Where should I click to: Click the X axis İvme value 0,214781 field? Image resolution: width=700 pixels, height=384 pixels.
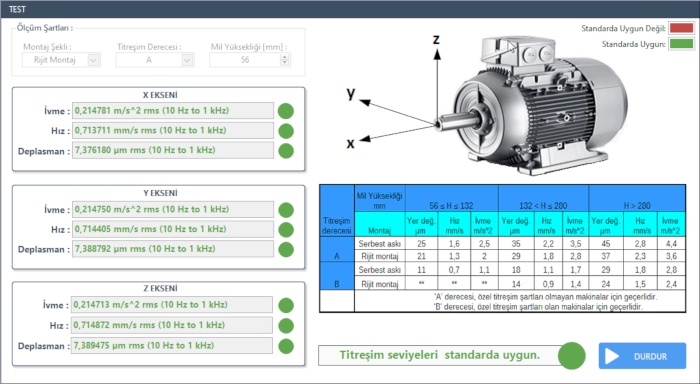(x=173, y=111)
